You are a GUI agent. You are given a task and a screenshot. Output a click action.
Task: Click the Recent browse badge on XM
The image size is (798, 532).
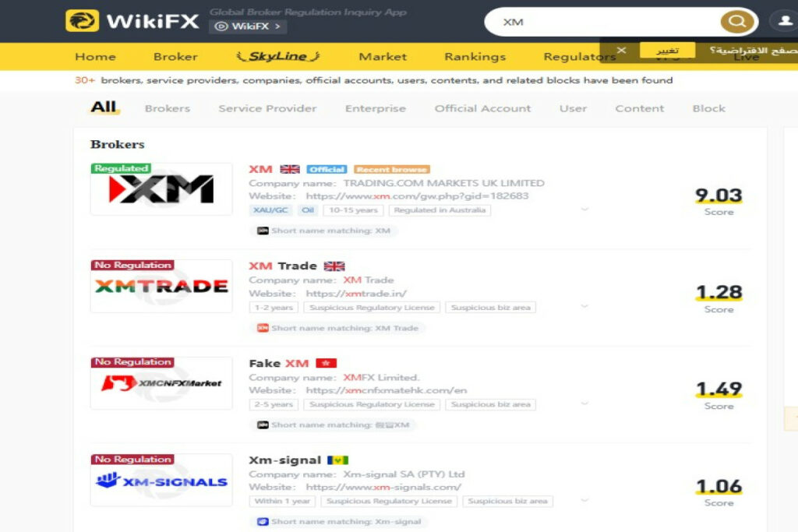point(392,169)
